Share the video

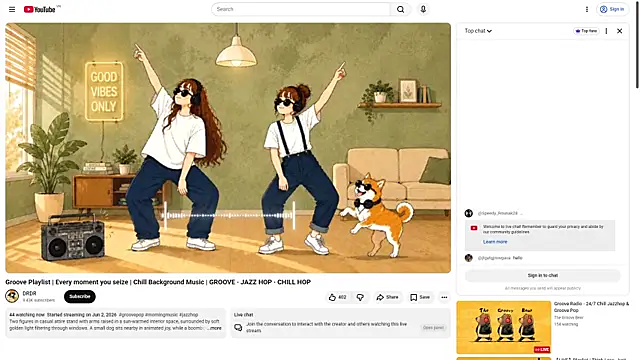[x=387, y=297]
